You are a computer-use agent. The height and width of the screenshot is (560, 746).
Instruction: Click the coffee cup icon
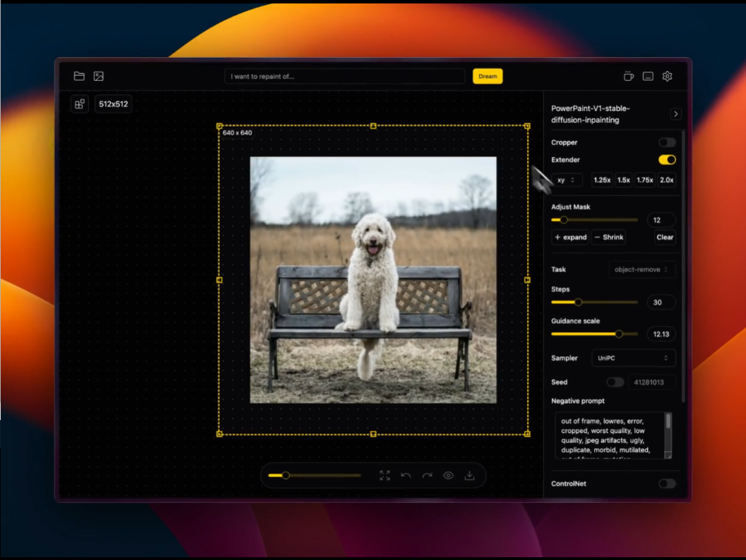[x=629, y=77]
